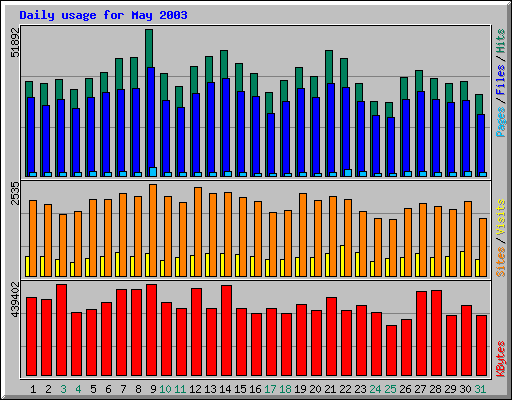Click the red KBytes bar for day 25
The height and width of the screenshot is (400, 512).
coord(392,351)
